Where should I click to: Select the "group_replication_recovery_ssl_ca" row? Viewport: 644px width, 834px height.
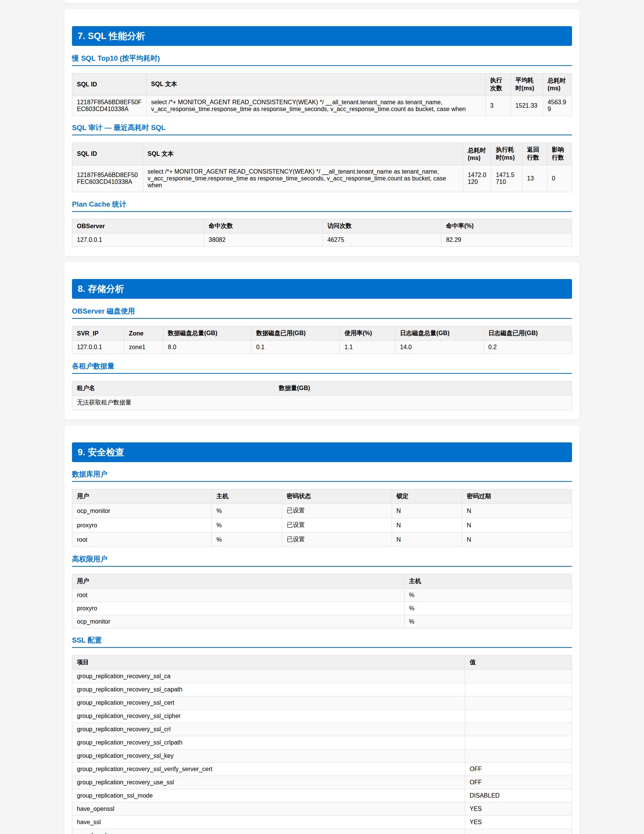[x=322, y=676]
